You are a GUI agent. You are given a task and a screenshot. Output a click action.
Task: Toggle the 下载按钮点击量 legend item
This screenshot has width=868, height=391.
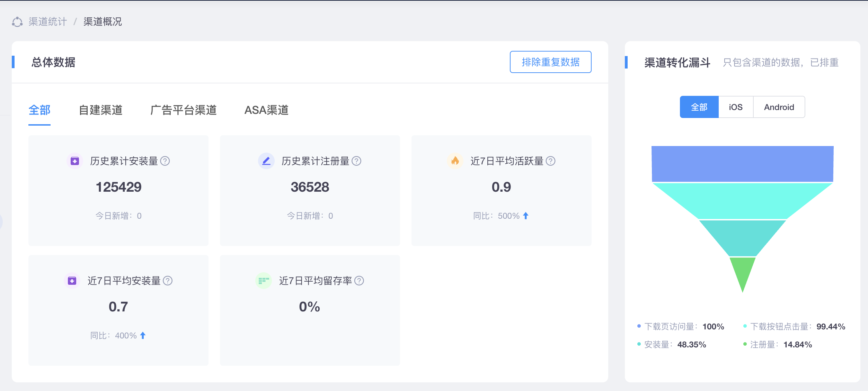tap(794, 327)
